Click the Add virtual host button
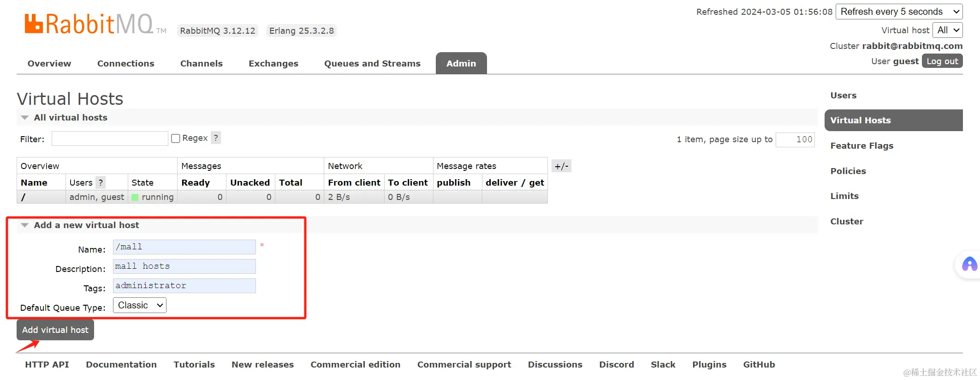 pyautogui.click(x=55, y=330)
